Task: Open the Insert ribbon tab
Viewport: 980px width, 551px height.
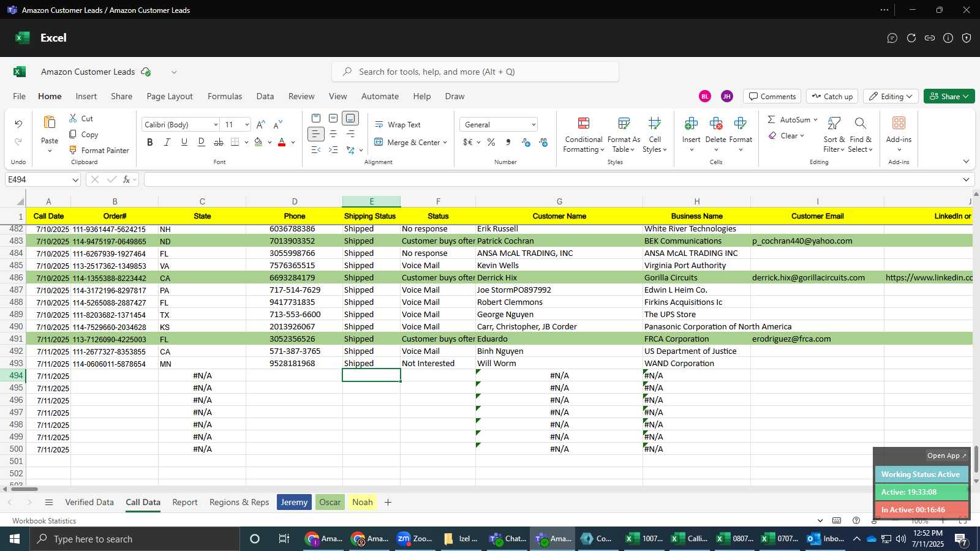Action: click(86, 96)
